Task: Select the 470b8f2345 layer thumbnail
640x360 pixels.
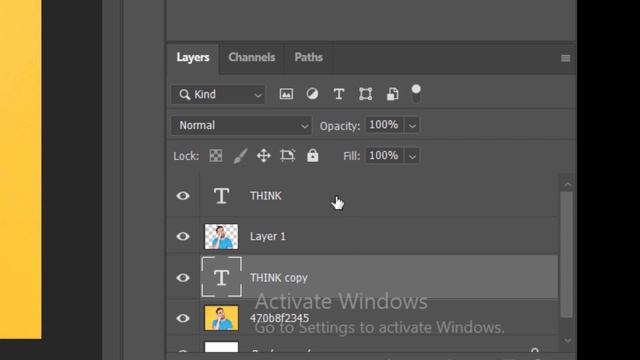Action: pyautogui.click(x=221, y=318)
